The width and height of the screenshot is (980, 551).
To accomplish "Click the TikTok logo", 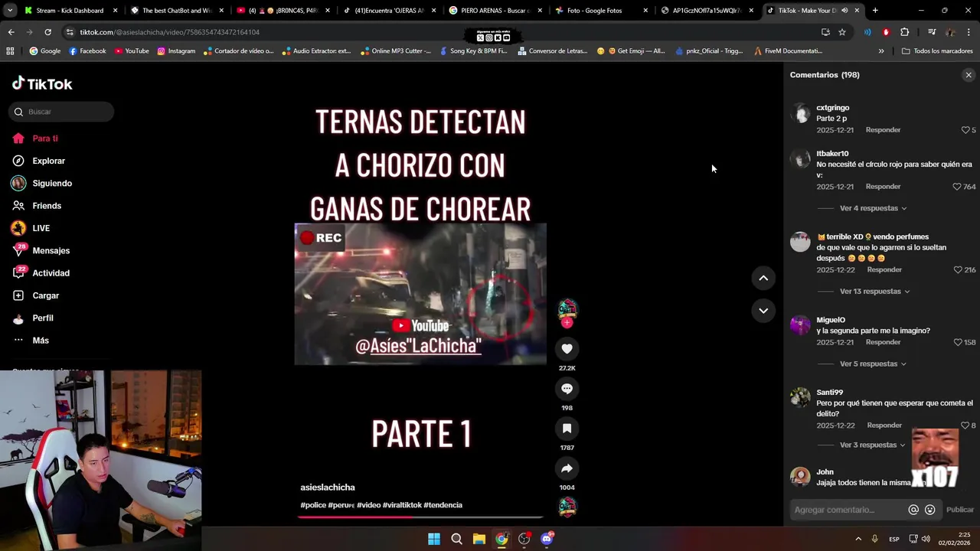I will point(42,83).
